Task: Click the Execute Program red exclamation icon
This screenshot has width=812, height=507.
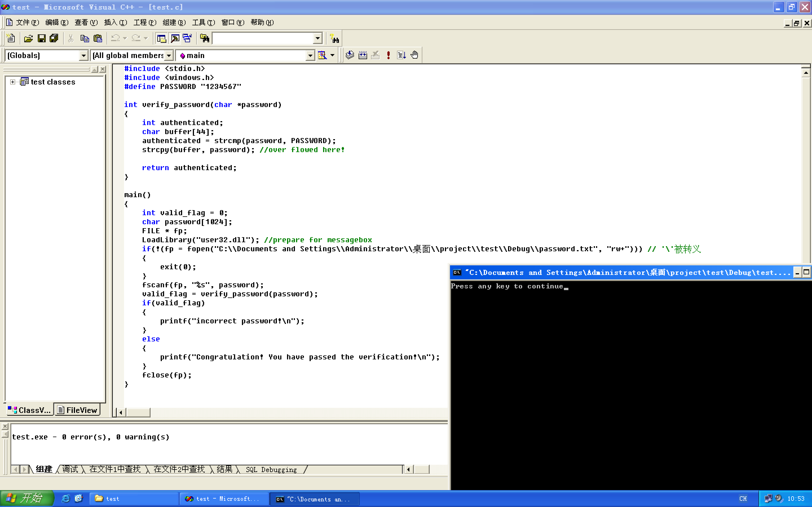Action: pos(388,55)
